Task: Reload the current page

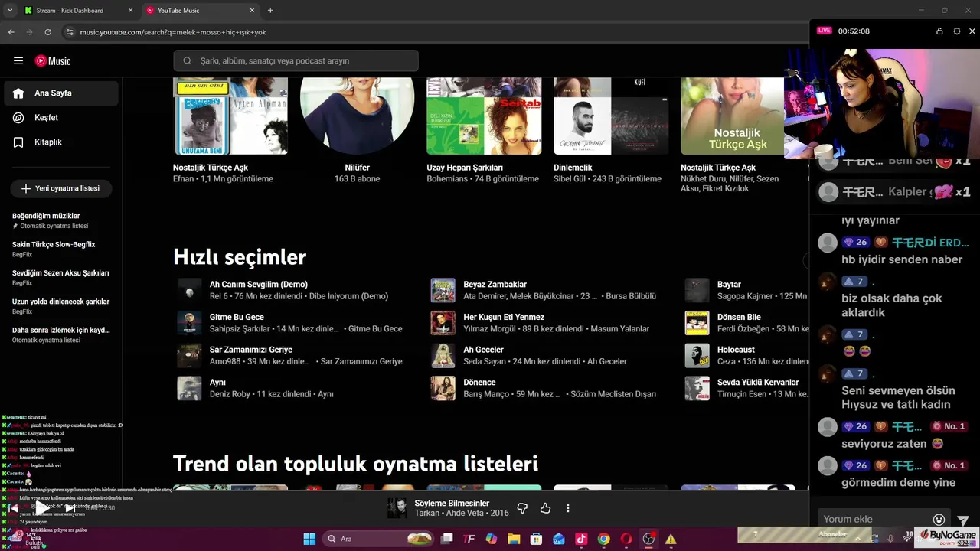Action: pos(47,32)
